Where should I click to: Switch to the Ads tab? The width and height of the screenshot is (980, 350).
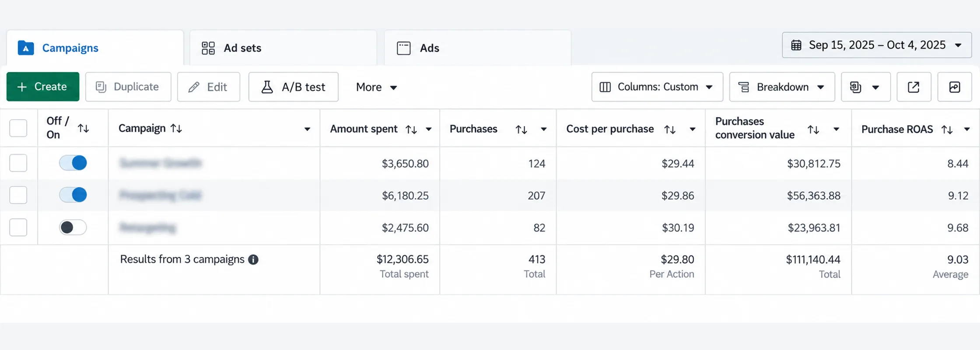[x=477, y=48]
